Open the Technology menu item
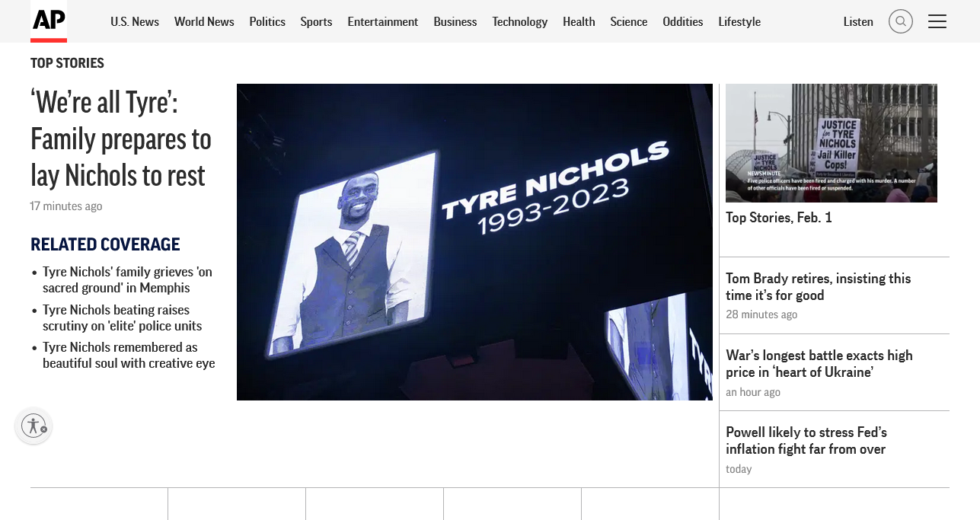 pyautogui.click(x=519, y=21)
